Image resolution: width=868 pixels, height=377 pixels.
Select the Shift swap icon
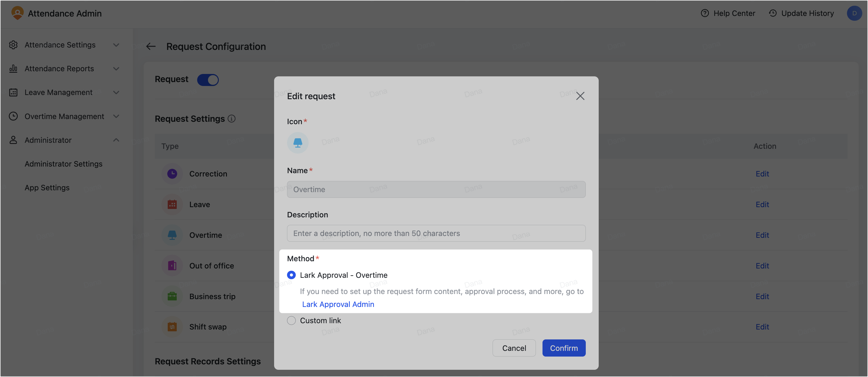click(172, 326)
